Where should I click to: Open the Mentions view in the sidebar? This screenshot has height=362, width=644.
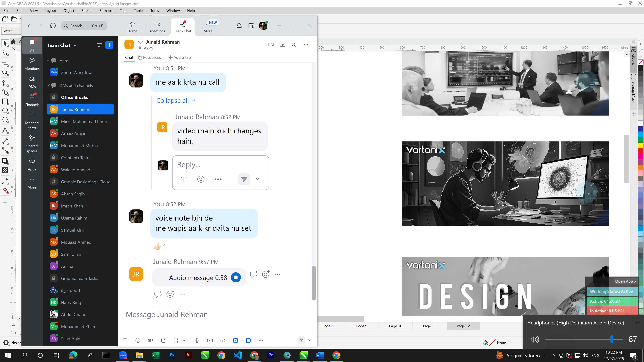pos(32,64)
